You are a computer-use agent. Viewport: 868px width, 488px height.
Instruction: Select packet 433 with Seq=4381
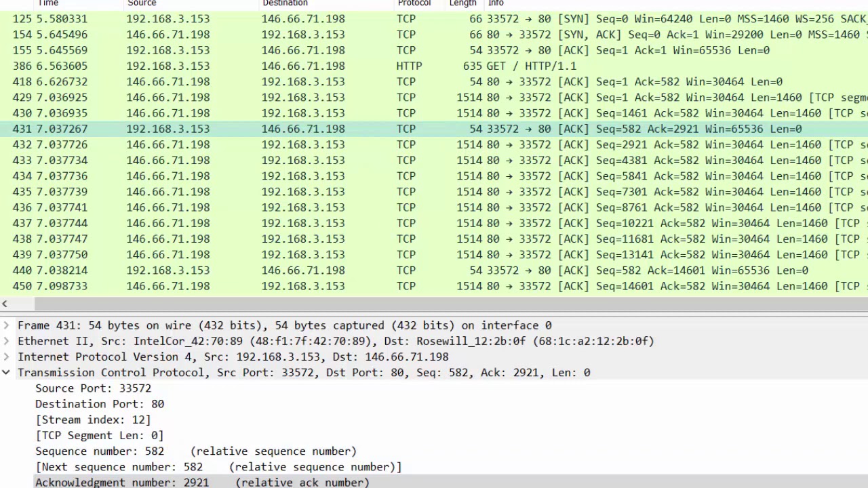(434, 160)
